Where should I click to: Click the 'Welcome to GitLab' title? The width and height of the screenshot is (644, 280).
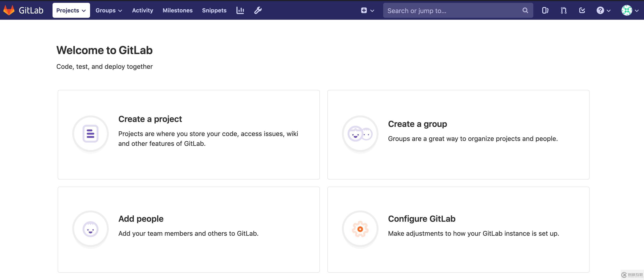point(104,50)
